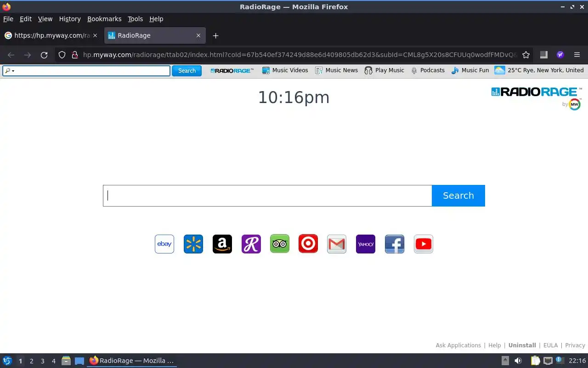Open the Play Music toolbar link
The height and width of the screenshot is (368, 588).
point(384,70)
